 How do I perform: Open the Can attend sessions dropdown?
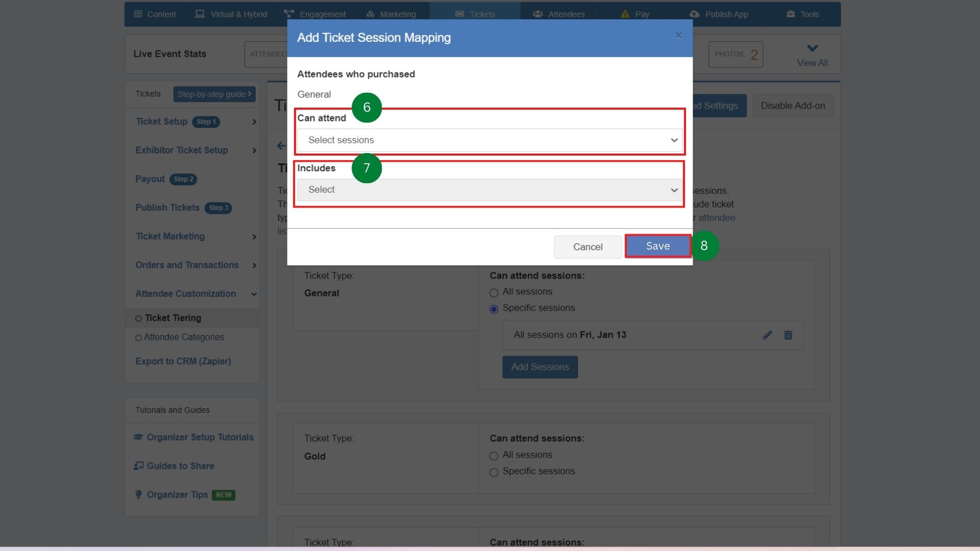[x=489, y=140]
